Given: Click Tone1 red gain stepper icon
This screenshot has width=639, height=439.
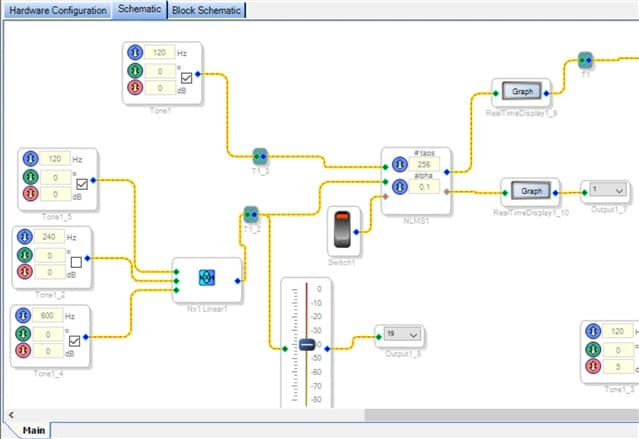Looking at the screenshot, I should pos(135,88).
